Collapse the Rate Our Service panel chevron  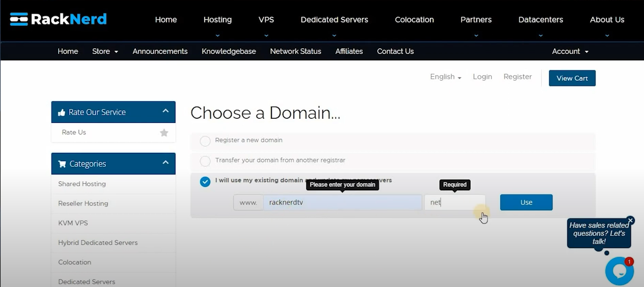[165, 111]
